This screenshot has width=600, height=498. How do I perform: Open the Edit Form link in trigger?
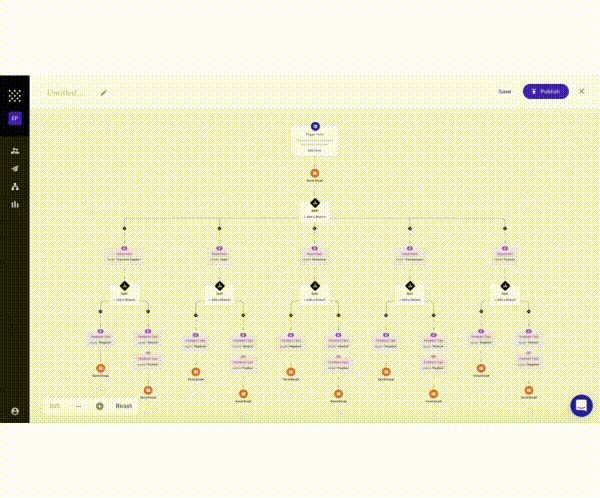315,150
